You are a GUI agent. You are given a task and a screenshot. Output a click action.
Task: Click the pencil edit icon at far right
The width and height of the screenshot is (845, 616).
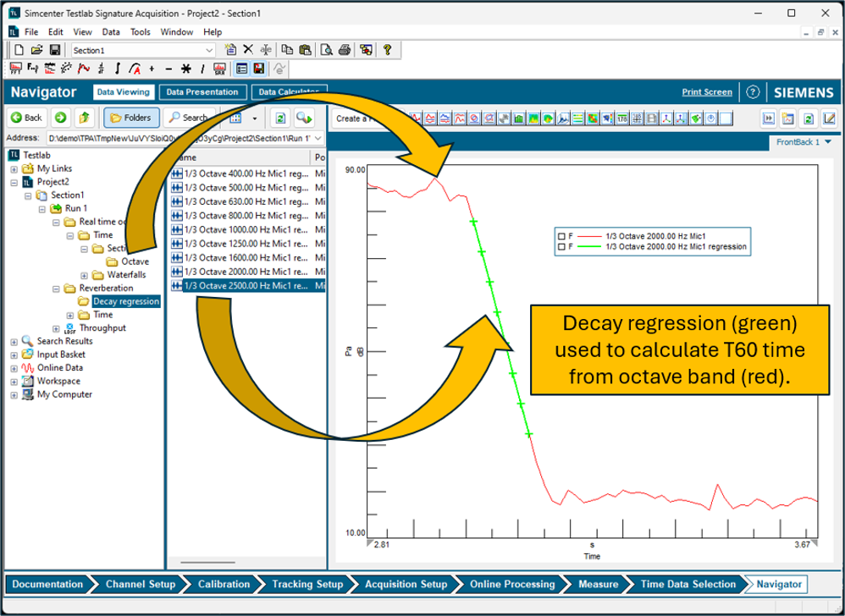(829, 118)
